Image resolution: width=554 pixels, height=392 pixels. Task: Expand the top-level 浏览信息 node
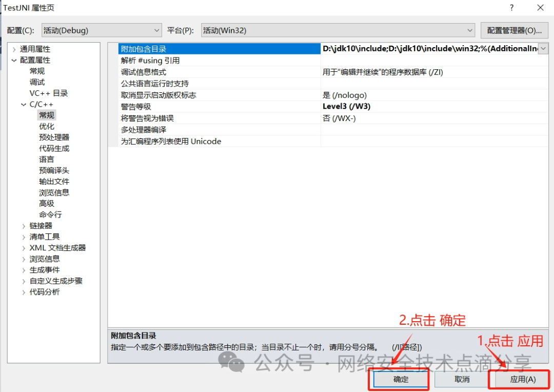pos(24,259)
